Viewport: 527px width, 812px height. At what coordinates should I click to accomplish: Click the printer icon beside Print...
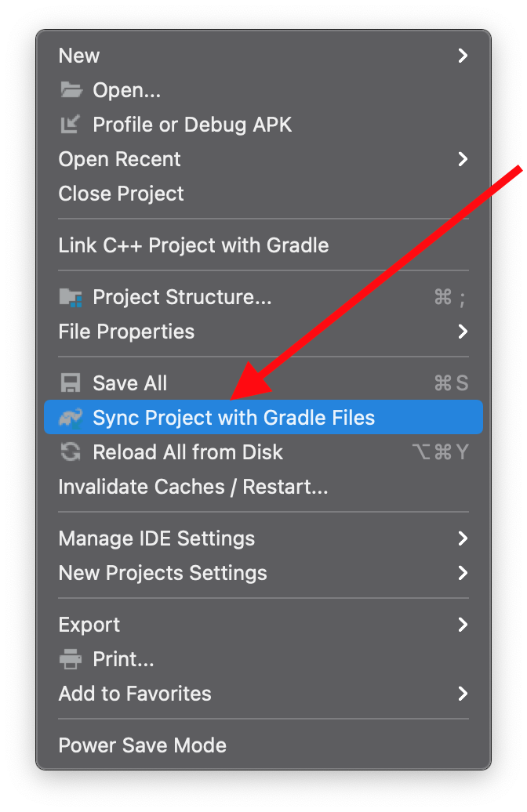click(x=71, y=659)
